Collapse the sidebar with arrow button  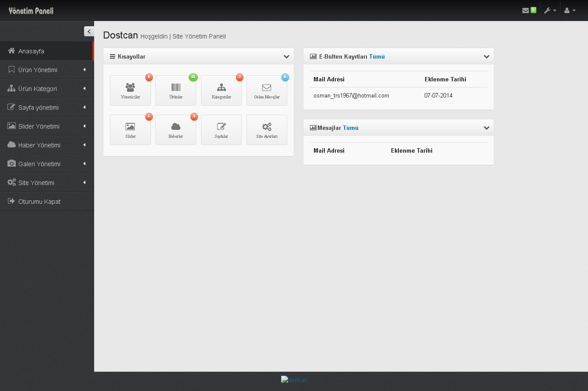click(x=89, y=31)
